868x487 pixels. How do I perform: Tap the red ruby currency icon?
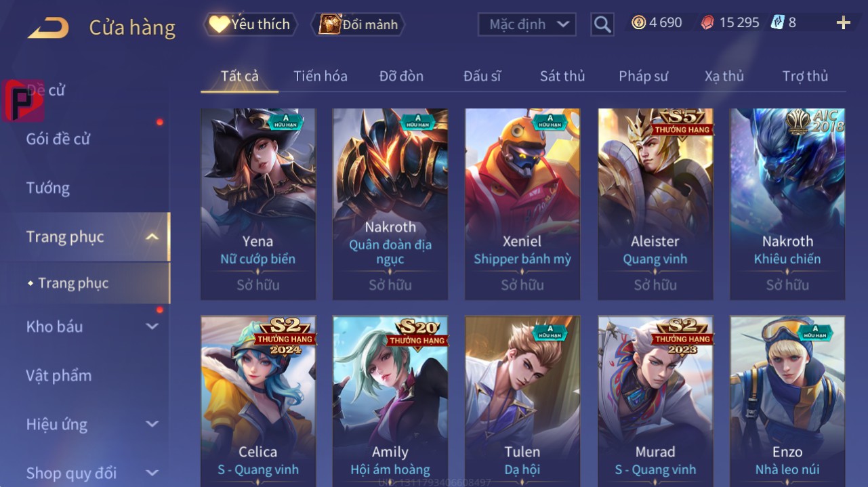click(707, 23)
